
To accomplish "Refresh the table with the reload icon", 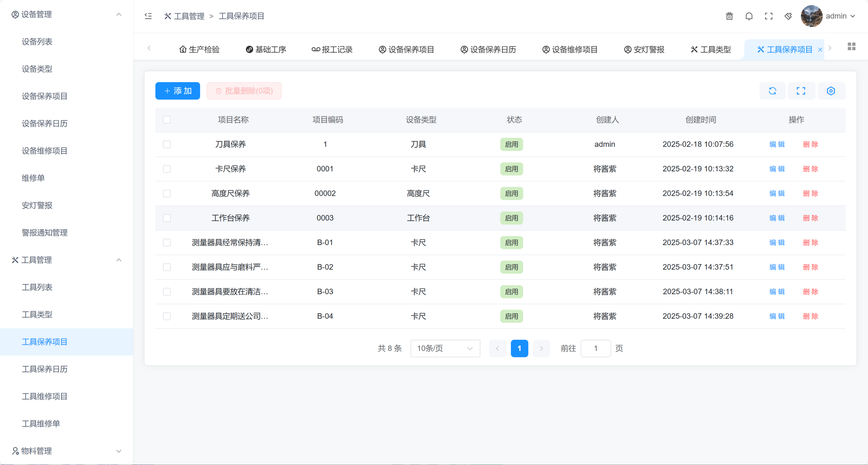I will 772,91.
